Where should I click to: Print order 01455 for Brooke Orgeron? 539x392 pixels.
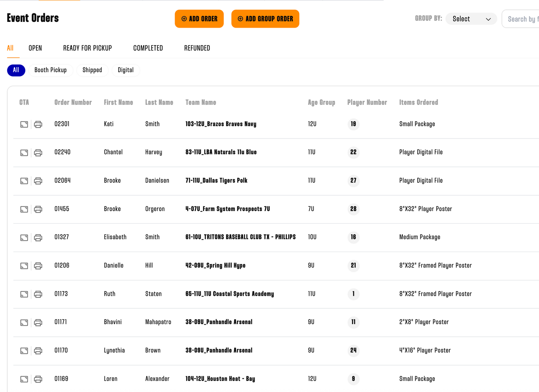coord(38,209)
